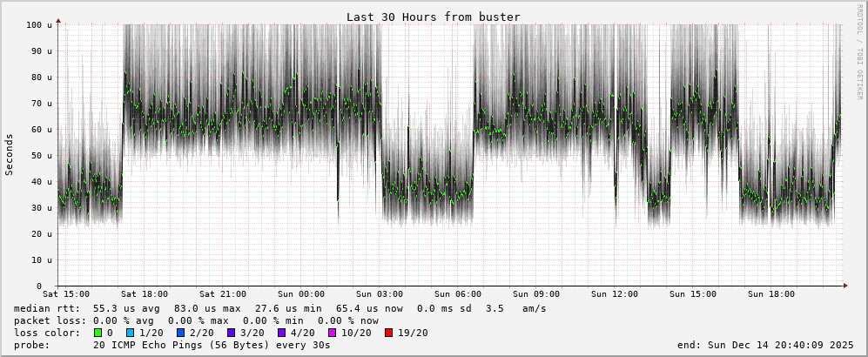The width and height of the screenshot is (868, 357).
Task: Select the magenta 10/20 loss swatch
Action: click(x=332, y=333)
